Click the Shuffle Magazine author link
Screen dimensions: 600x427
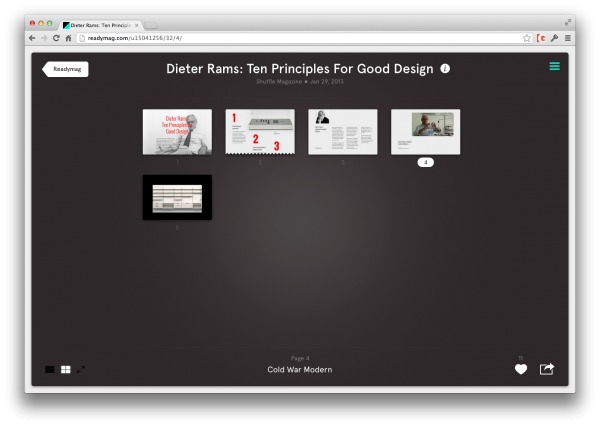pos(279,81)
